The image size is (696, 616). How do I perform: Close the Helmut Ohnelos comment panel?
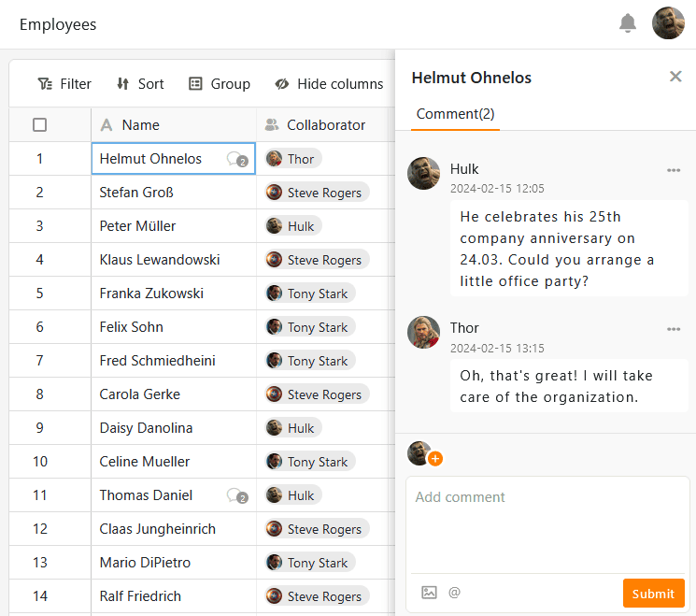[x=675, y=77]
